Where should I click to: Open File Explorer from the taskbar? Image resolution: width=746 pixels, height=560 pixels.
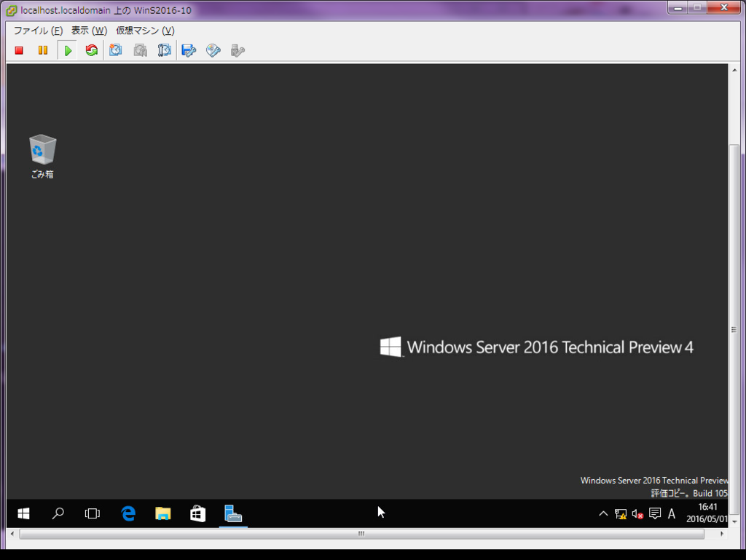(162, 513)
